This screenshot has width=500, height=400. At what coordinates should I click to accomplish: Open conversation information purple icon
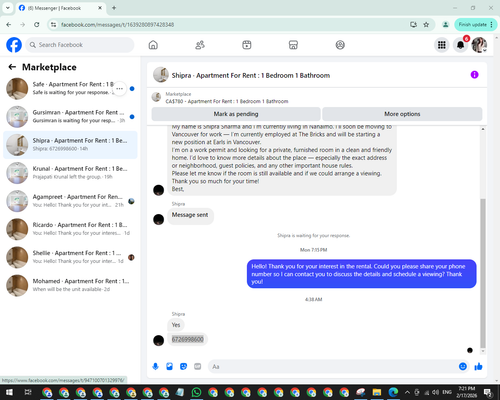[474, 75]
